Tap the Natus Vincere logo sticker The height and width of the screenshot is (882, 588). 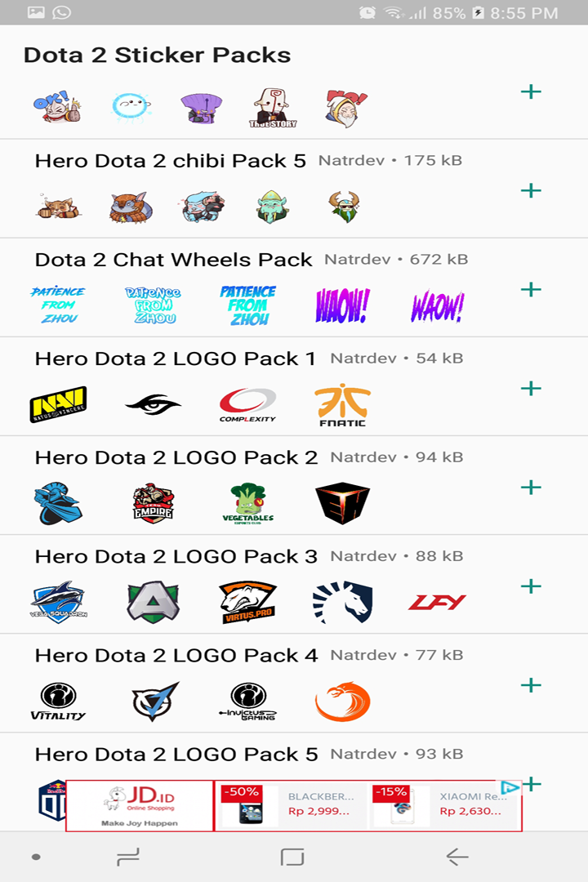point(59,405)
